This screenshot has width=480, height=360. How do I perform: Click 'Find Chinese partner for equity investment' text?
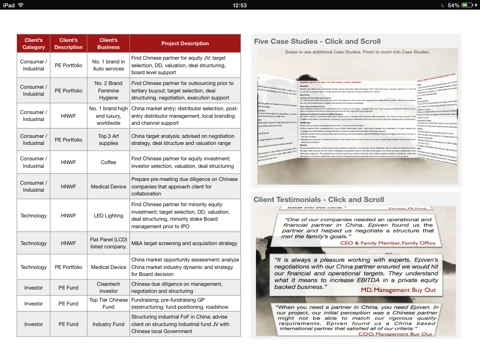[x=185, y=162]
